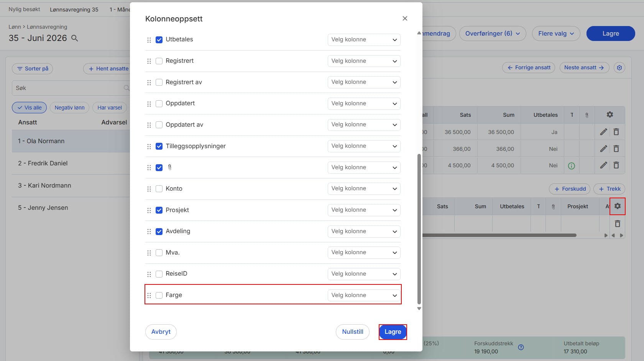Expand the Flere valg menu
The height and width of the screenshot is (361, 644).
pyautogui.click(x=556, y=33)
